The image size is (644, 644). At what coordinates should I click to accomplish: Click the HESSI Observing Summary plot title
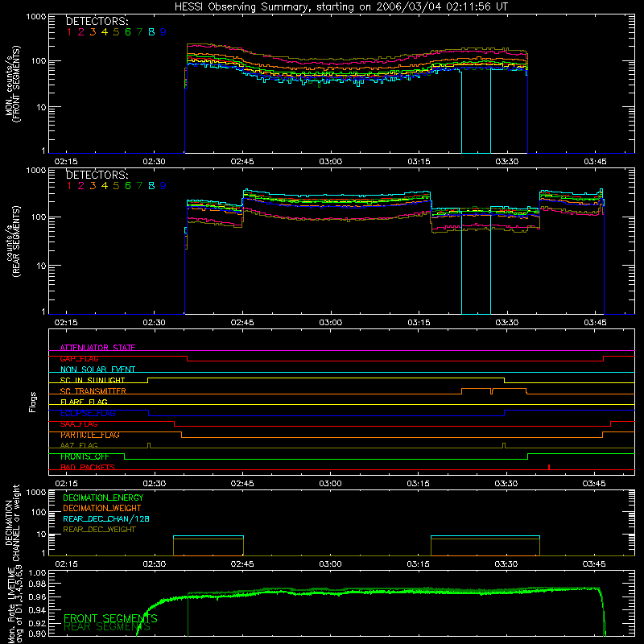tap(341, 7)
